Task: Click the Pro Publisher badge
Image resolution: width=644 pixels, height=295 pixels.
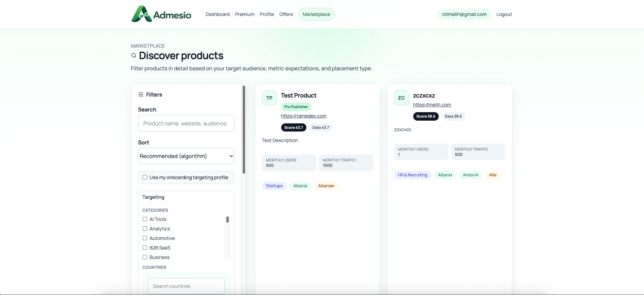Action: click(296, 107)
